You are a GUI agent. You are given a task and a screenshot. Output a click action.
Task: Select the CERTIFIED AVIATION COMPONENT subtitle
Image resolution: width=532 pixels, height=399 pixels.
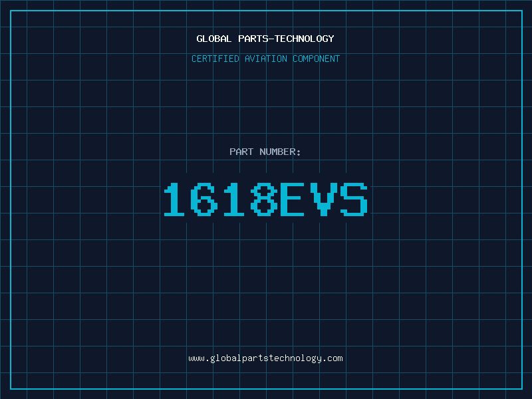(265, 59)
